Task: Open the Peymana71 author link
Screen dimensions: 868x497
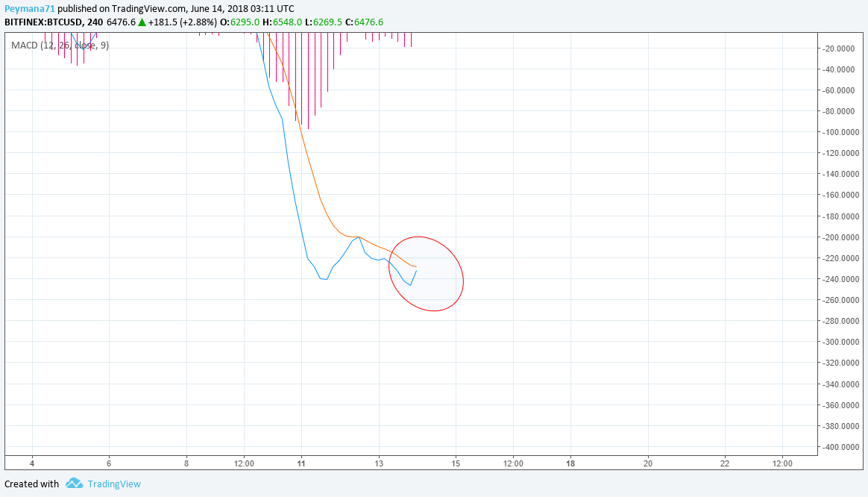Action: [x=30, y=9]
